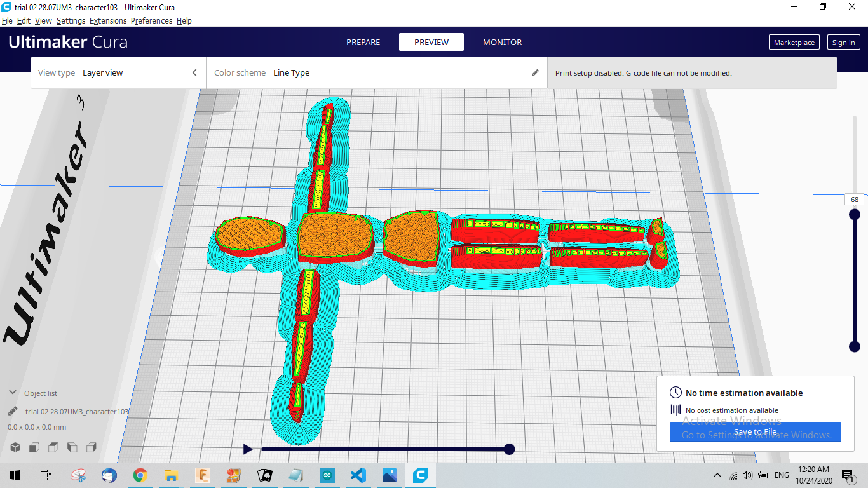This screenshot has width=868, height=488.
Task: Open Fusion 360 from taskbar
Action: tap(203, 475)
